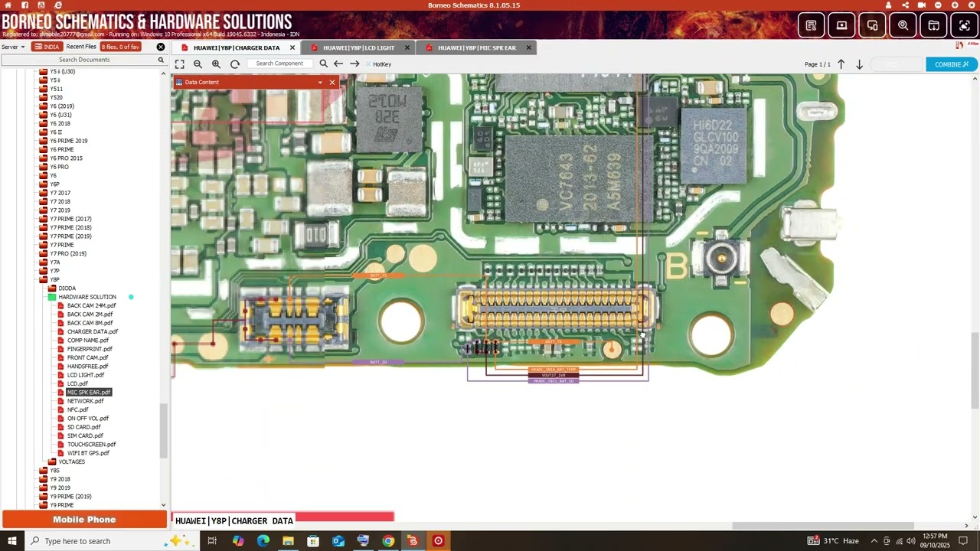Open TOUCHSCREEN.pdf in tree
The width and height of the screenshot is (980, 551).
click(x=91, y=445)
